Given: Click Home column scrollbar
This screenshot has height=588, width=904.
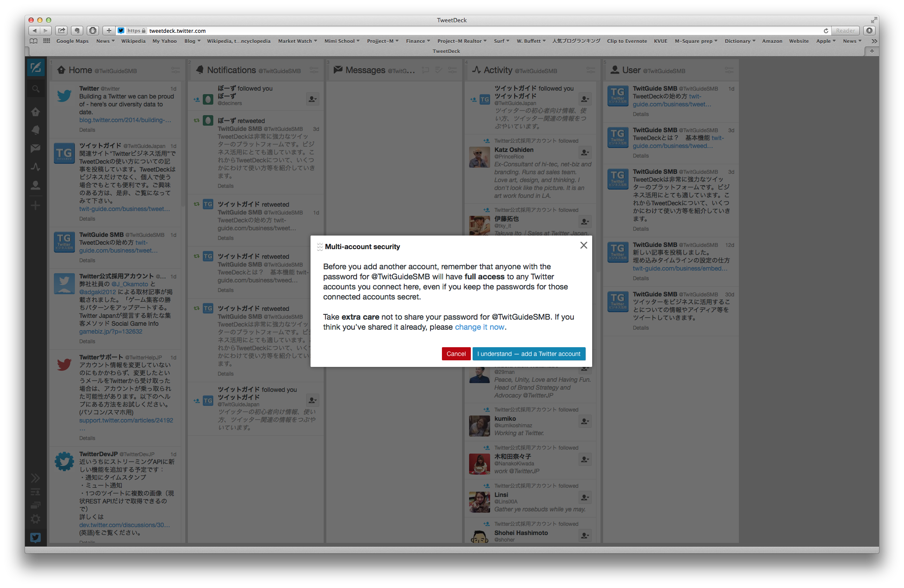Looking at the screenshot, I should point(183,144).
